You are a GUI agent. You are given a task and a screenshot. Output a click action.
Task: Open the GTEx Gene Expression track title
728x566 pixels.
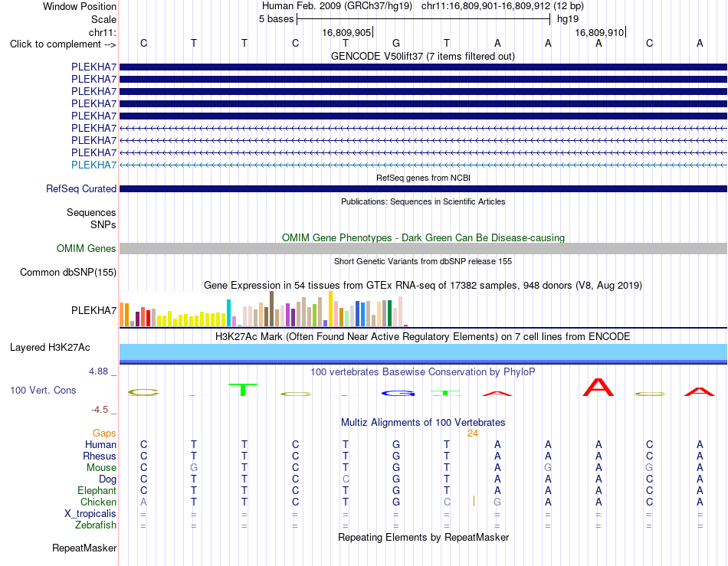422,286
